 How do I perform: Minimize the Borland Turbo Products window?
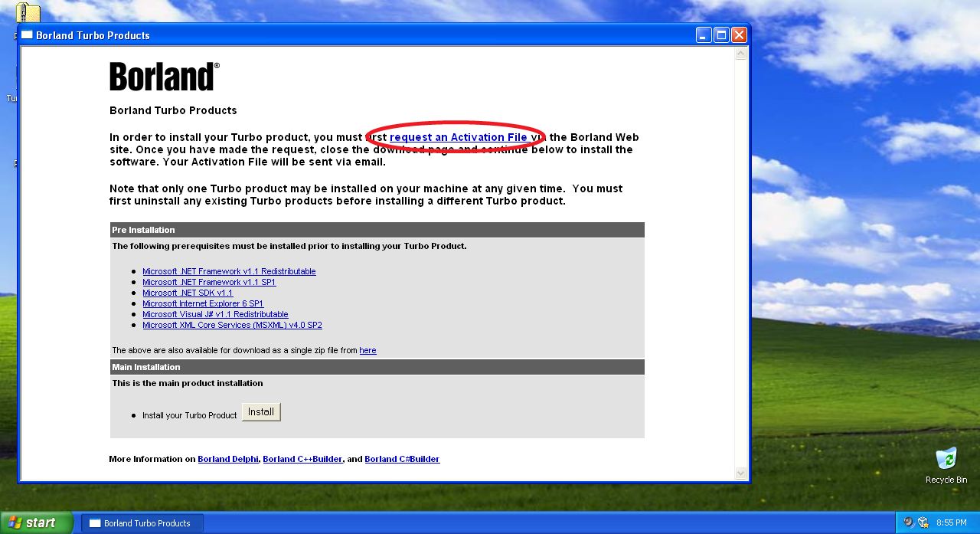click(x=704, y=35)
